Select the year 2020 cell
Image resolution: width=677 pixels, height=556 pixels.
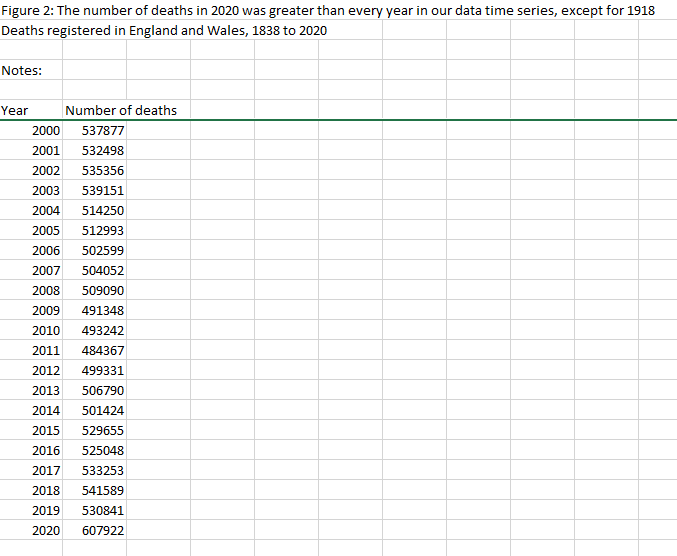(x=45, y=530)
